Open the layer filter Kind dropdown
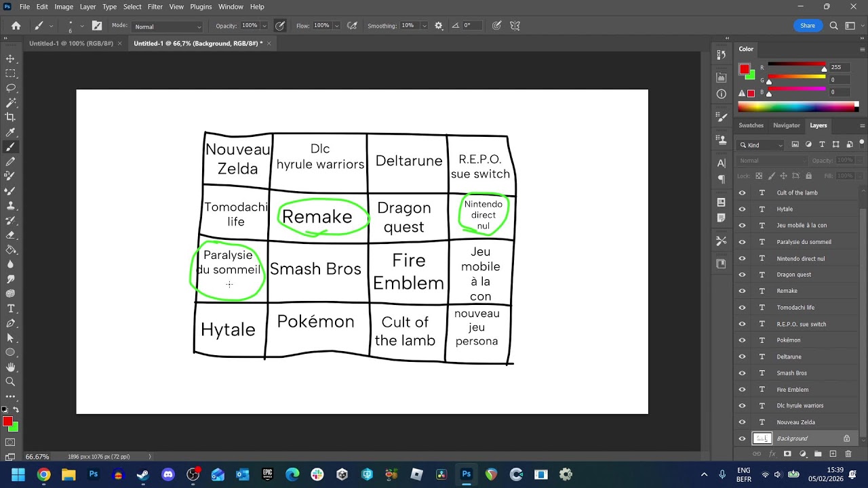This screenshot has height=488, width=868. click(761, 144)
